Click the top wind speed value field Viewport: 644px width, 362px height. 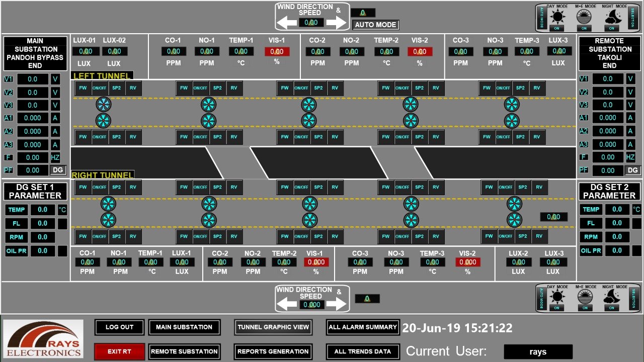pos(311,23)
